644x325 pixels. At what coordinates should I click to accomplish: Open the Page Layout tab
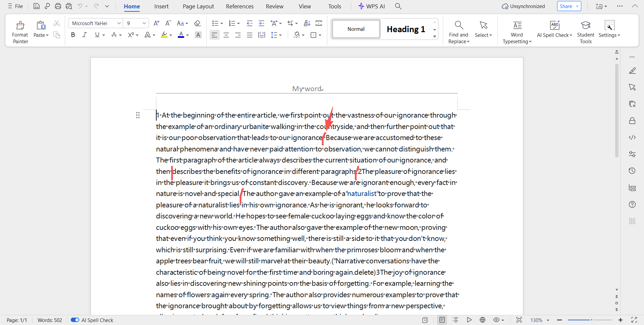[198, 6]
